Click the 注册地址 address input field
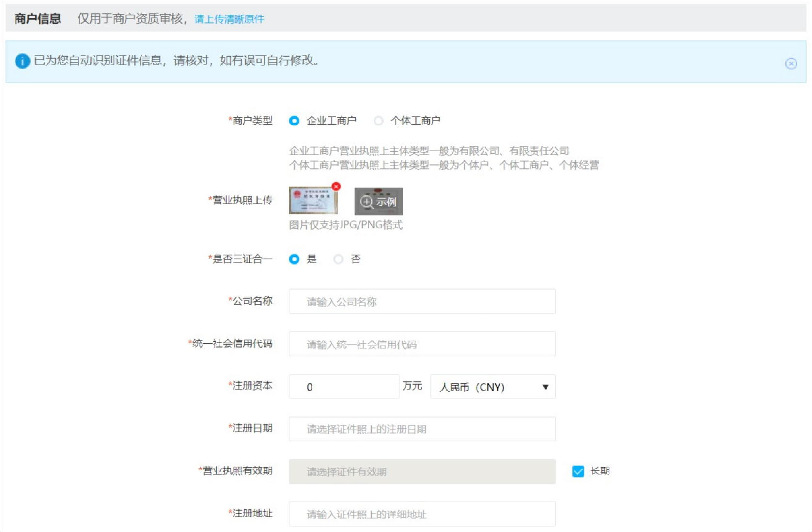812x532 pixels. 422,514
